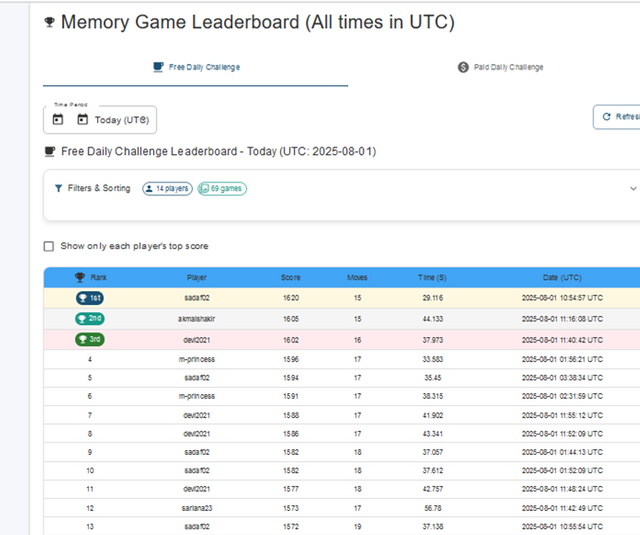640x535 pixels.
Task: Click the 14 players chip
Action: [167, 189]
